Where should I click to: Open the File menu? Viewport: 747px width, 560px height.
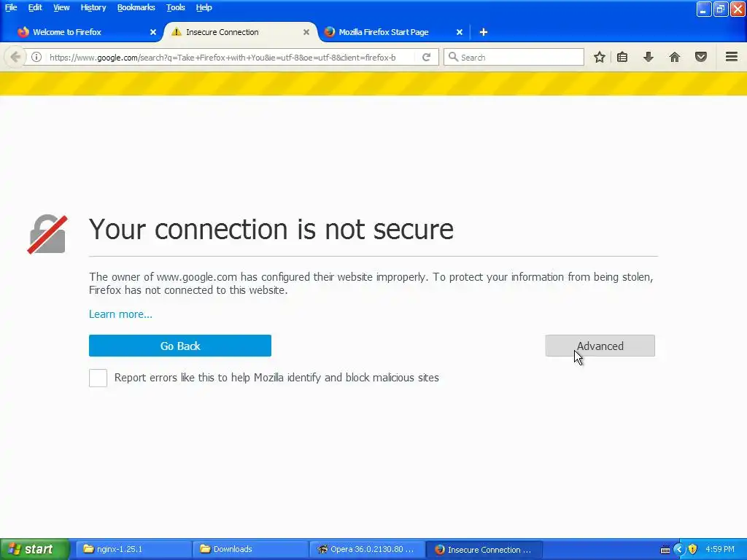click(x=11, y=7)
